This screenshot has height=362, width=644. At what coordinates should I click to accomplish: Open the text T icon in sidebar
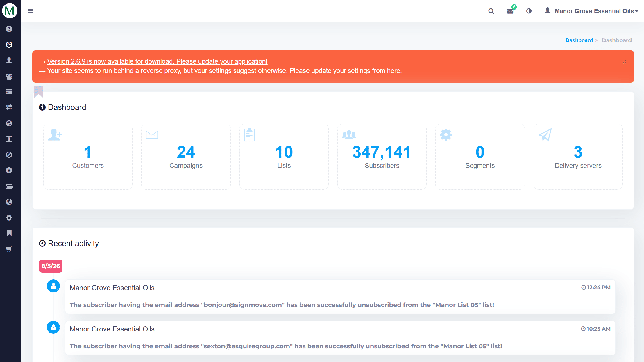(x=9, y=139)
